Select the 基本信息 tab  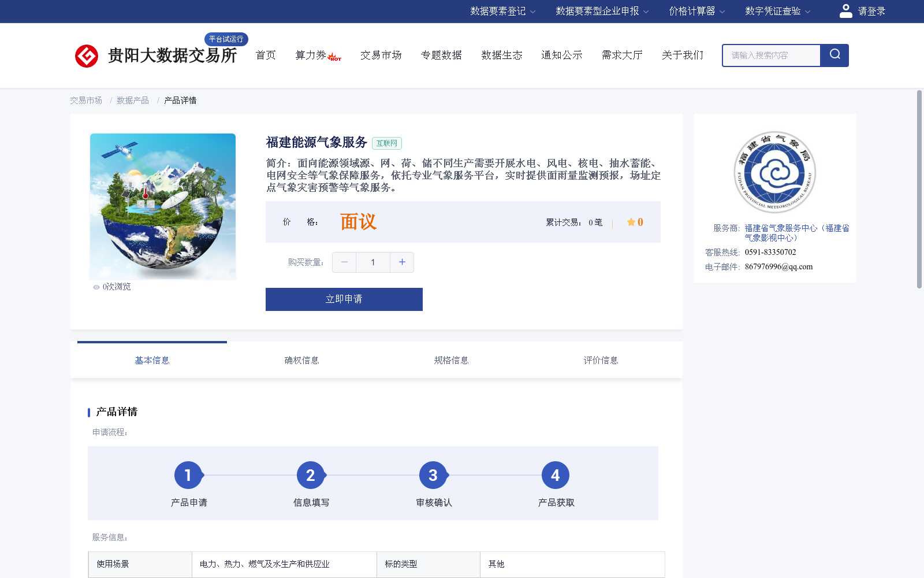[152, 360]
